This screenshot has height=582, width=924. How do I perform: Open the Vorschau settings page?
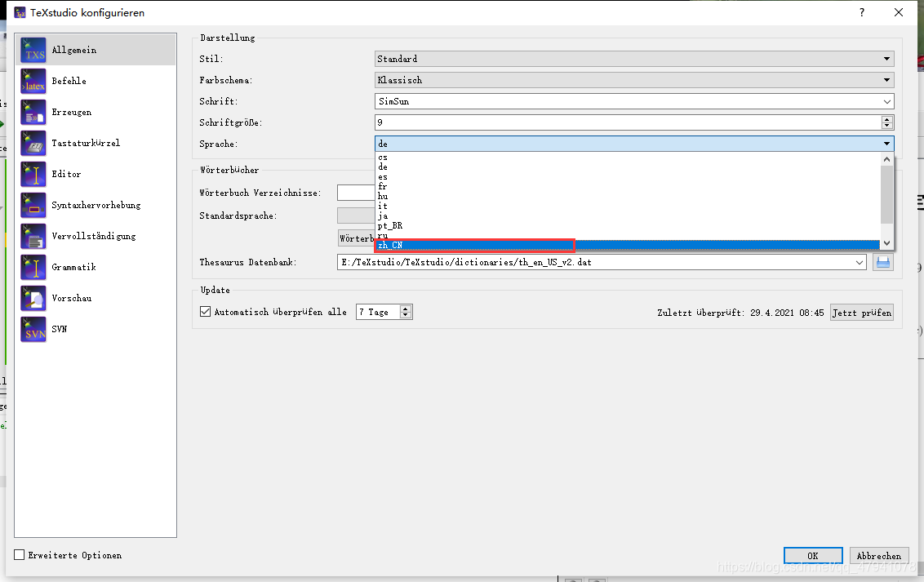[x=96, y=298]
